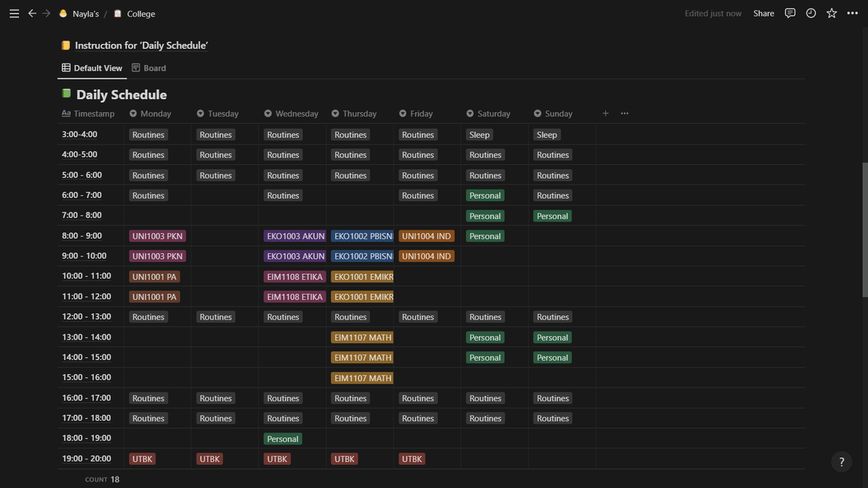
Task: Open Nayla's workspace breadcrumb link
Action: (86, 14)
